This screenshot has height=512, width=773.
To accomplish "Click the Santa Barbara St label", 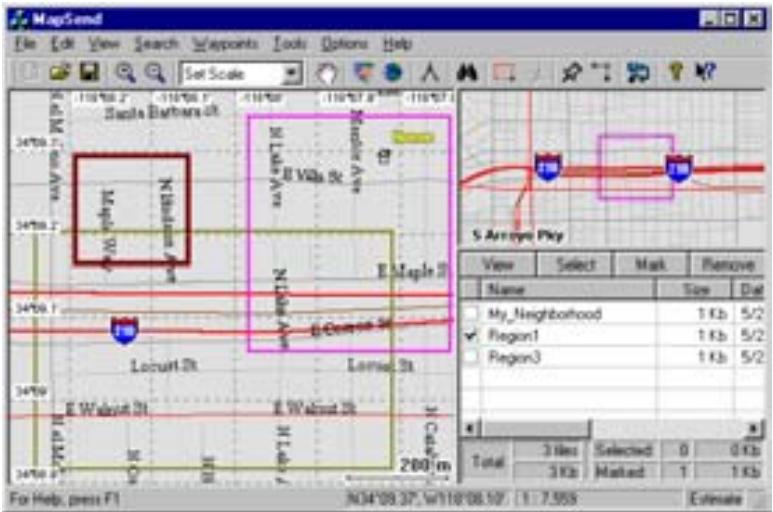I will 162,112.
